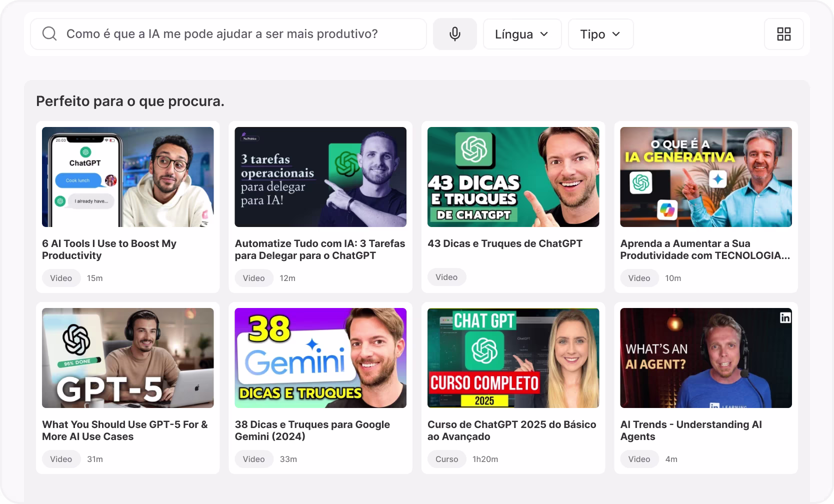This screenshot has width=834, height=504.
Task: Click the search query input field
Action: click(228, 34)
